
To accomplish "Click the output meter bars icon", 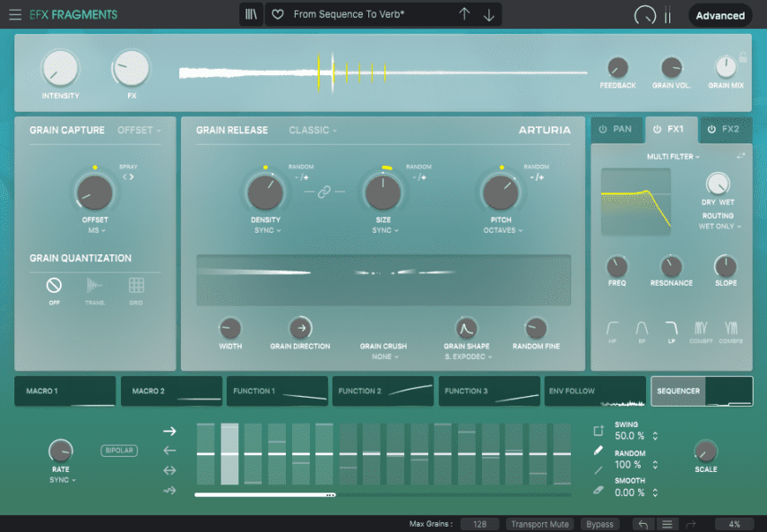I will click(668, 15).
